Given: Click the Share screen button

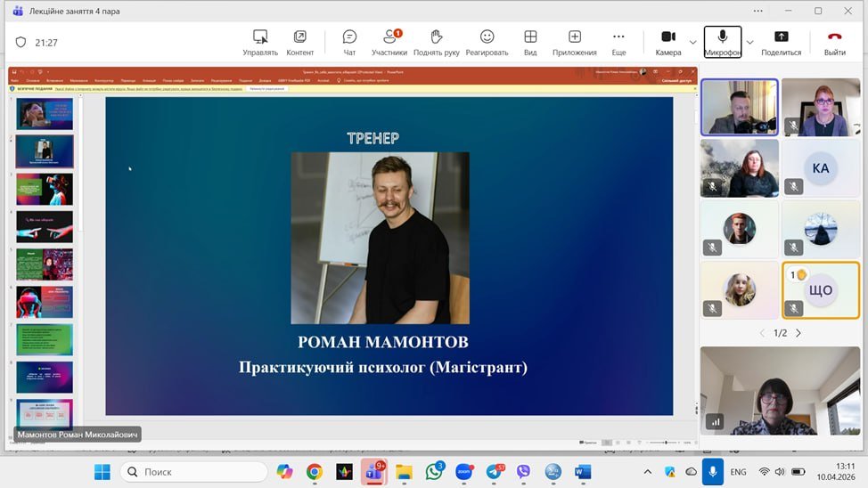Looking at the screenshot, I should [x=781, y=42].
